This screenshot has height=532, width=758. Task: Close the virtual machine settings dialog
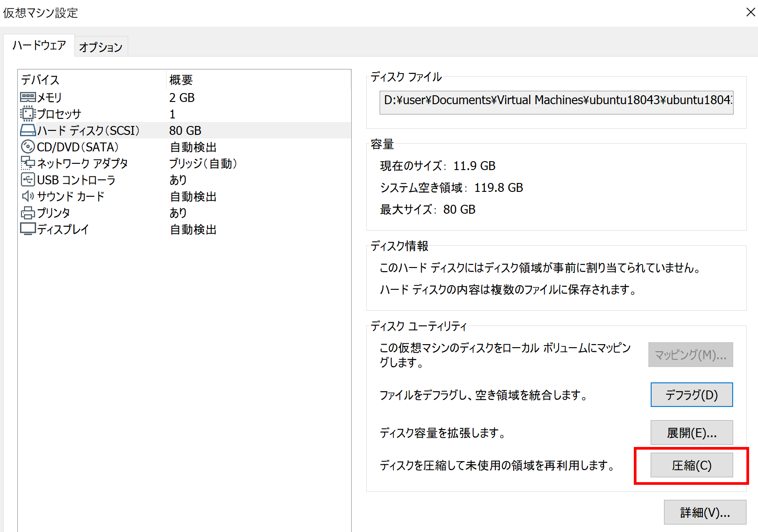point(750,12)
